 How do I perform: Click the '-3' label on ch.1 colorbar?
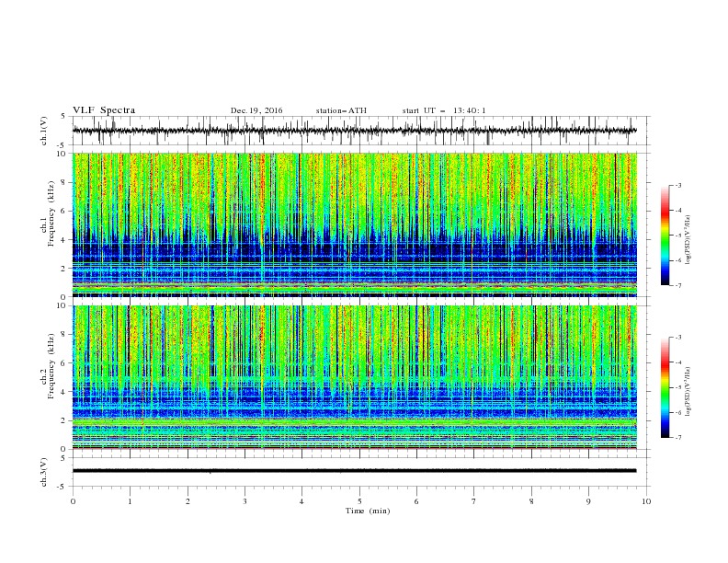677,185
